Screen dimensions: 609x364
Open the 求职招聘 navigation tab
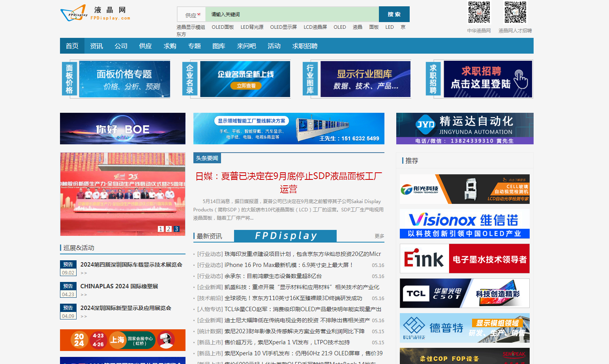305,46
